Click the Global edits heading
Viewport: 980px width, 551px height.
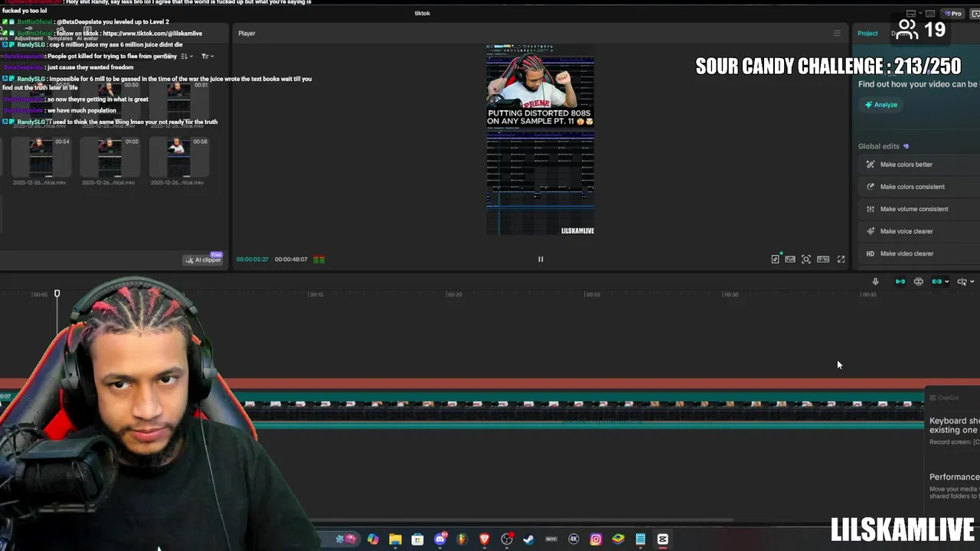879,146
